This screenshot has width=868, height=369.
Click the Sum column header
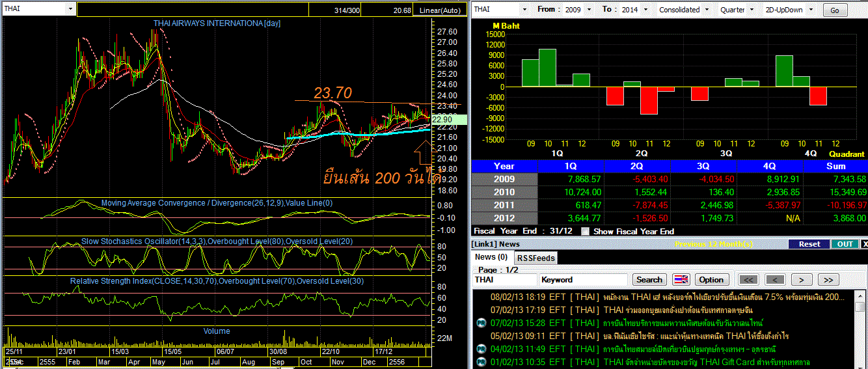click(x=835, y=166)
